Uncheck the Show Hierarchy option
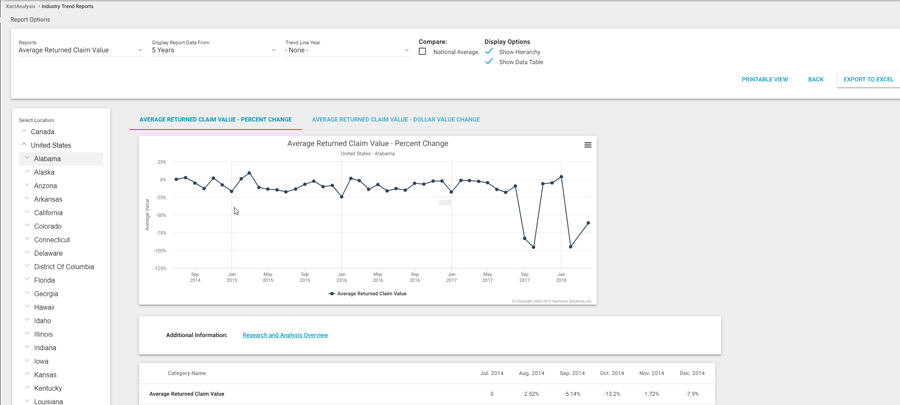The image size is (900, 405). pyautogui.click(x=489, y=51)
